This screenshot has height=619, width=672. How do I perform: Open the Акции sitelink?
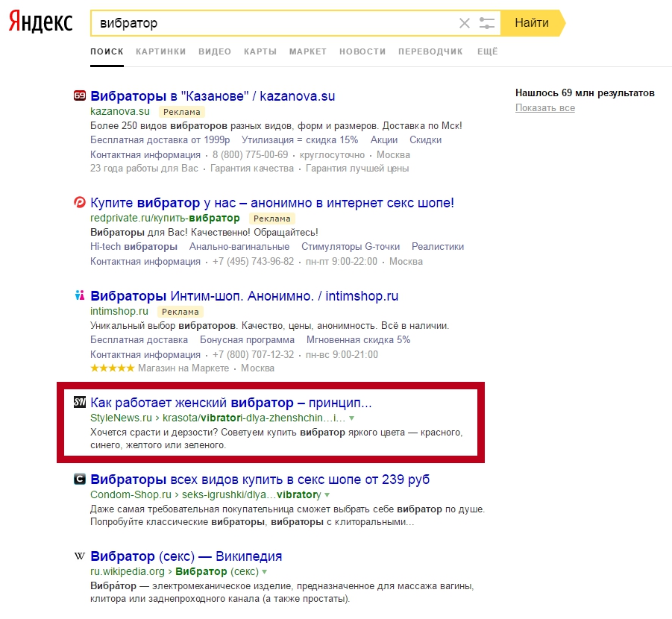coord(384,140)
